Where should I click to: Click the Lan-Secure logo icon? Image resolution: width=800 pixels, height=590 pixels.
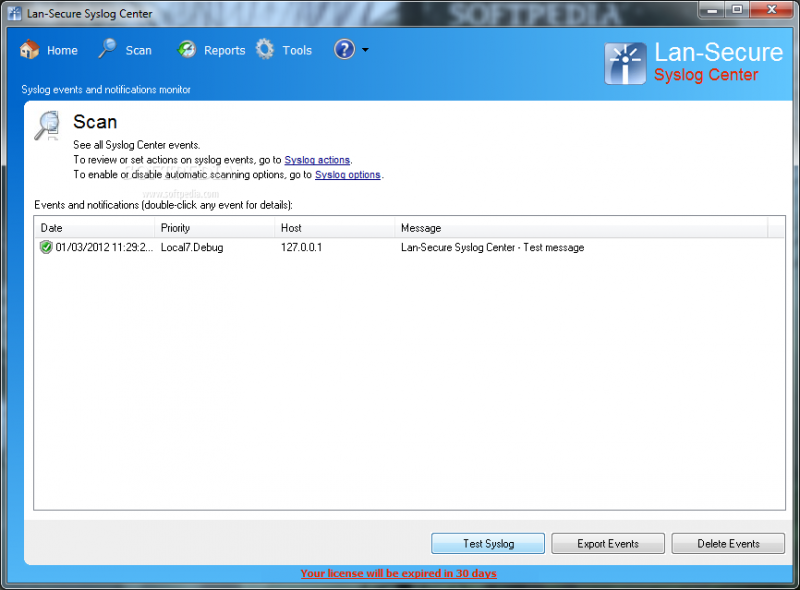click(x=625, y=63)
